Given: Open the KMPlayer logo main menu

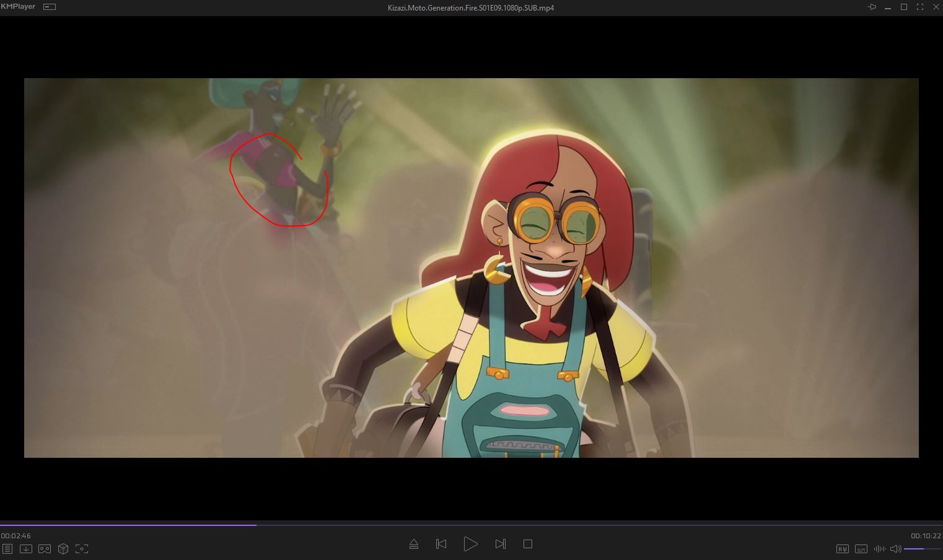Looking at the screenshot, I should [19, 7].
